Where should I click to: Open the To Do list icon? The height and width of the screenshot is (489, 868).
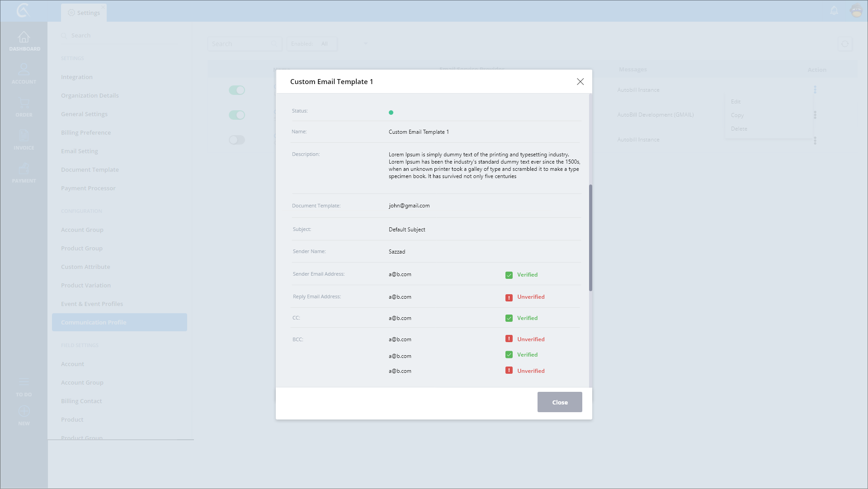pyautogui.click(x=24, y=382)
